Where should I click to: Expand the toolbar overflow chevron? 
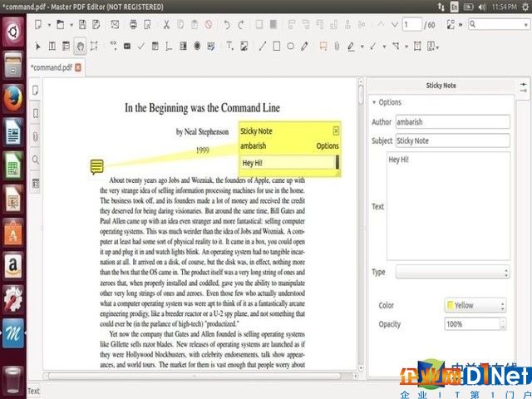click(x=461, y=25)
